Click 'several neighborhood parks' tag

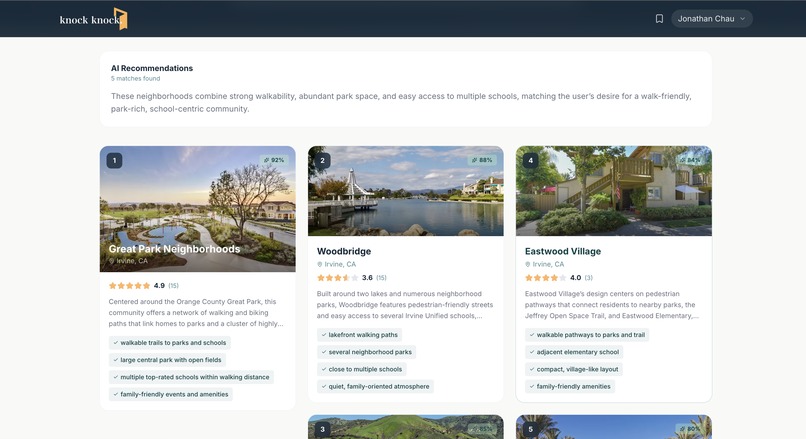(x=367, y=352)
